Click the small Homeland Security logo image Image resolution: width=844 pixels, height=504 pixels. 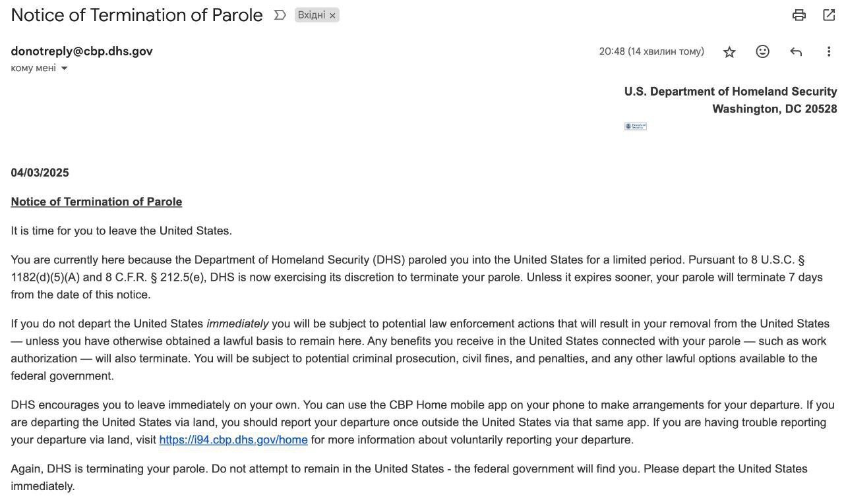pyautogui.click(x=636, y=126)
